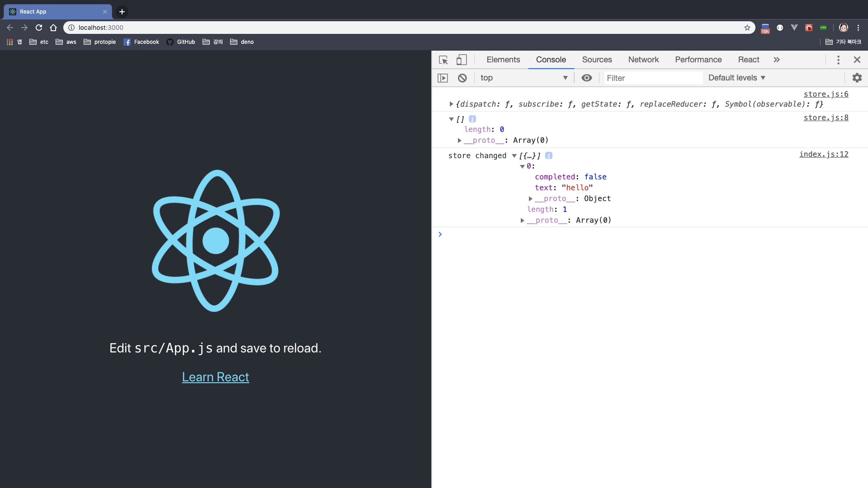Collapse the store changed array
The width and height of the screenshot is (868, 488).
pos(514,156)
